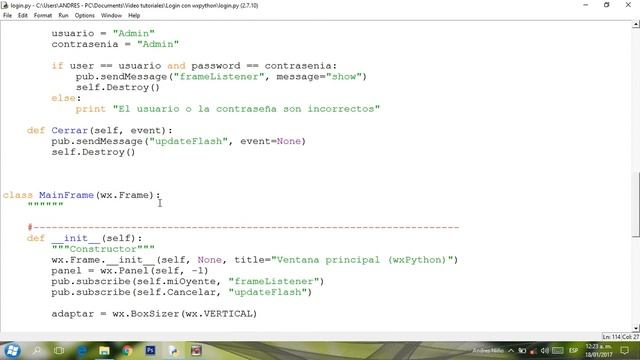The image size is (640, 360).
Task: Open the File menu
Action: [x=7, y=16]
